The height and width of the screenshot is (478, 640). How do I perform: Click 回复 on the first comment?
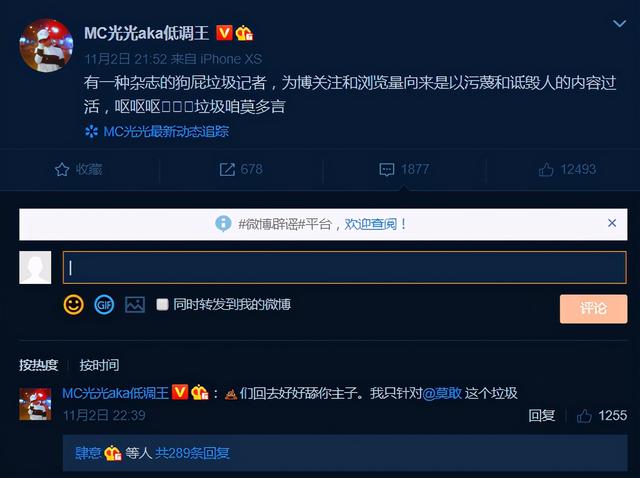tap(542, 416)
